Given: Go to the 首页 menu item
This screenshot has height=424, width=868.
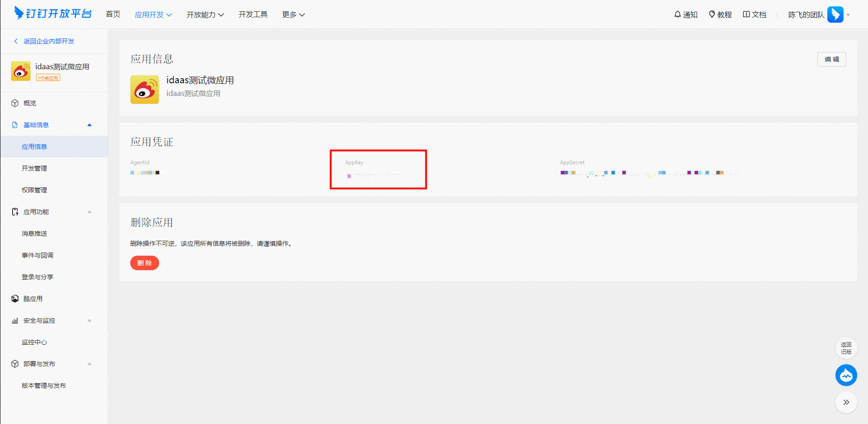Looking at the screenshot, I should click(x=113, y=14).
